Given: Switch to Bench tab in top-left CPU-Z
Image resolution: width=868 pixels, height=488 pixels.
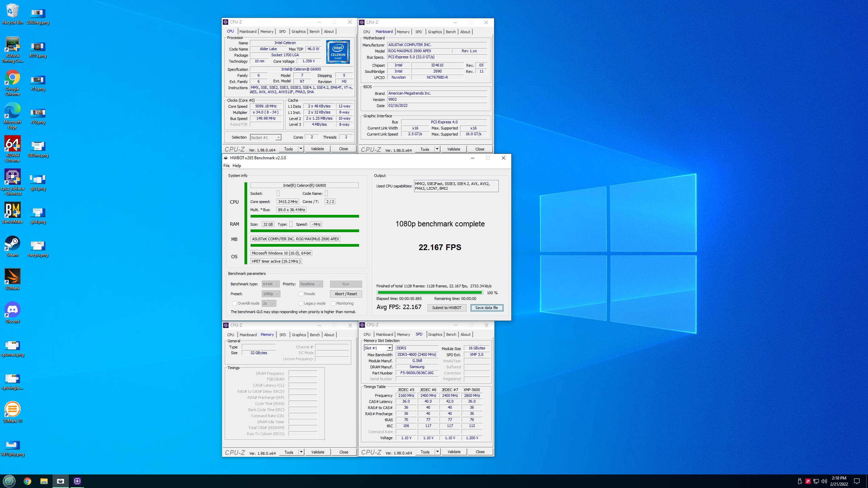Looking at the screenshot, I should pos(314,32).
